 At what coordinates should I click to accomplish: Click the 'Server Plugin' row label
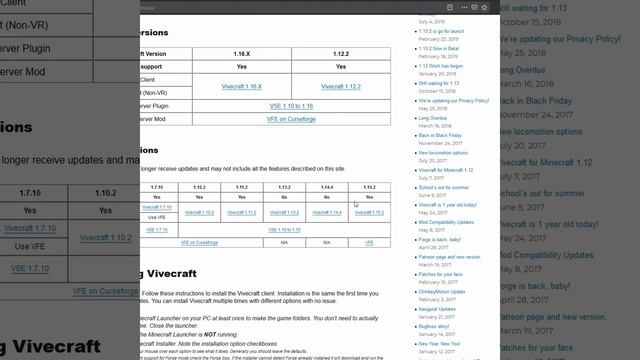click(154, 106)
